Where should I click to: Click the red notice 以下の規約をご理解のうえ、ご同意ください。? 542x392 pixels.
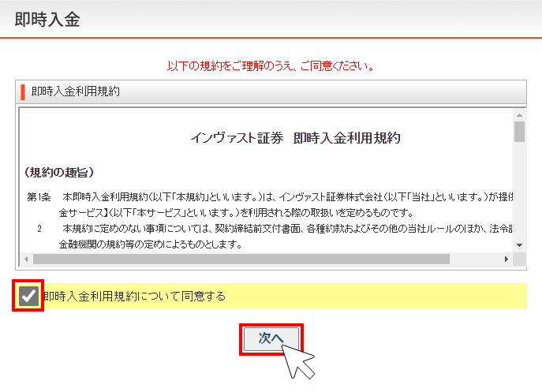tap(271, 65)
